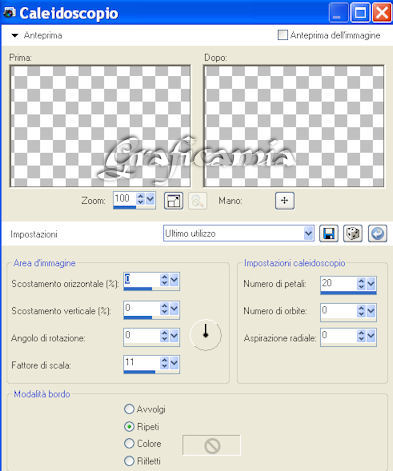Open Numero di petali dropdown arrow
The width and height of the screenshot is (393, 471).
coord(371,284)
